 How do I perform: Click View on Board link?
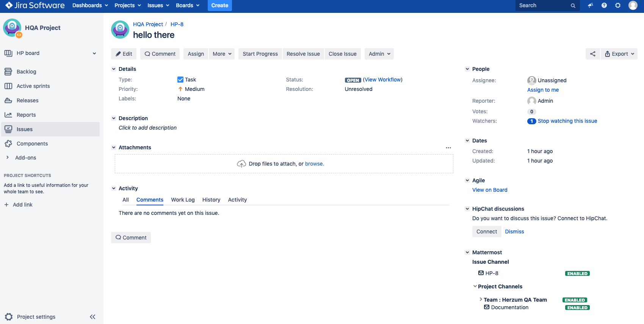490,190
